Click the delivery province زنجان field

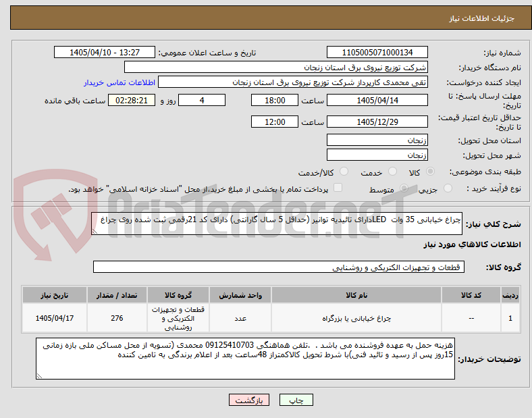377,140
